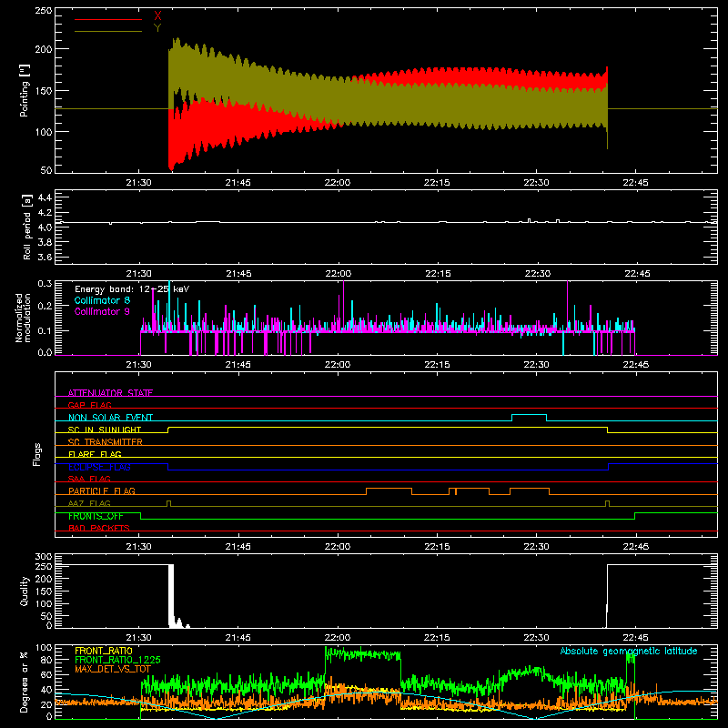
Task: Click the 'Normalized modulation' axis label
Action: (x=23, y=318)
